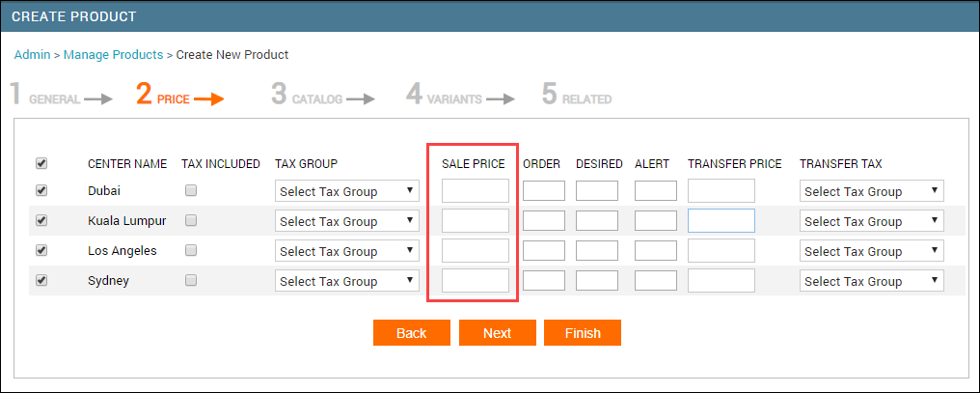This screenshot has height=393, width=980.
Task: Enable Tax Included for Sydney
Action: click(191, 281)
